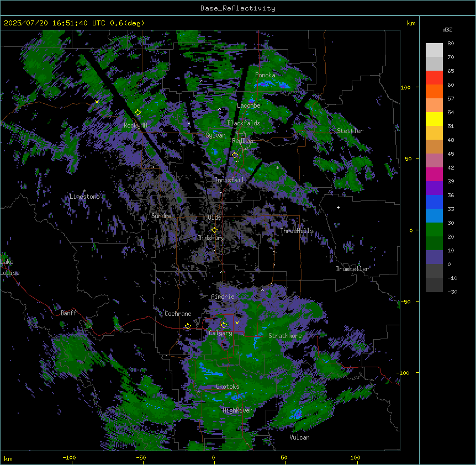The height and width of the screenshot is (465, 476).
Task: Select the Ponoka label on the map
Action: tap(265, 75)
